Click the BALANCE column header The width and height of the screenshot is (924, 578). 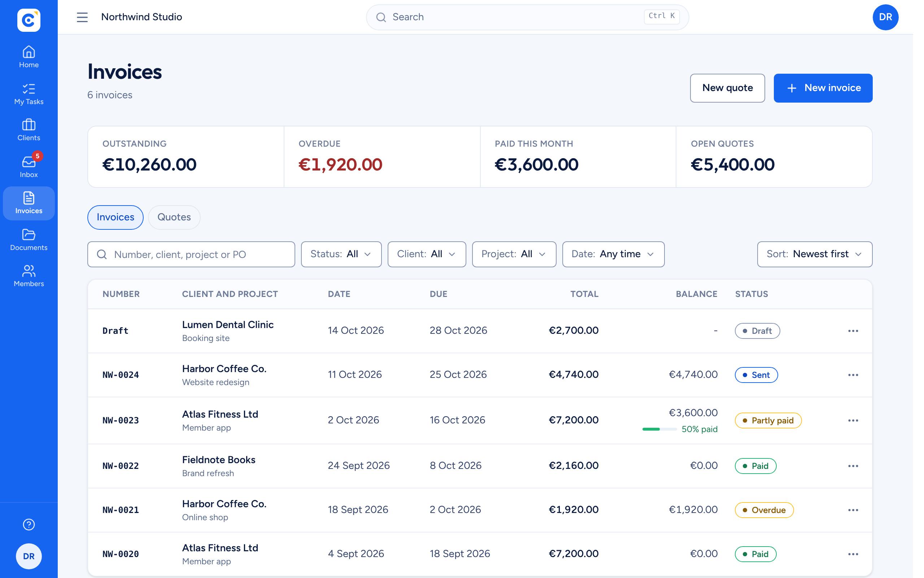pos(697,294)
